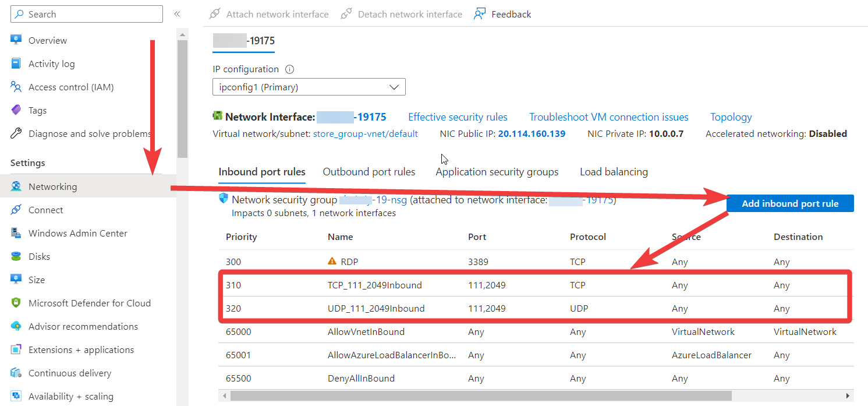Select the TCP_111_2049Inbound rule
Image resolution: width=868 pixels, height=406 pixels.
coord(375,285)
